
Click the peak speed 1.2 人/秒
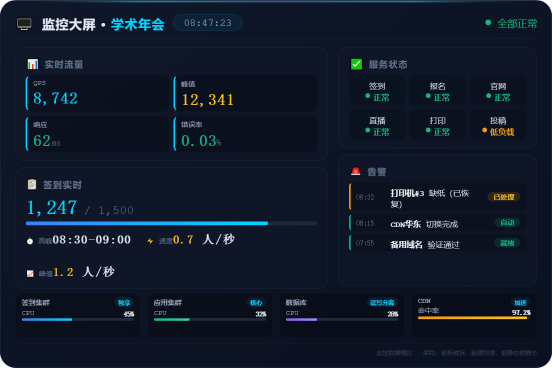click(x=84, y=272)
